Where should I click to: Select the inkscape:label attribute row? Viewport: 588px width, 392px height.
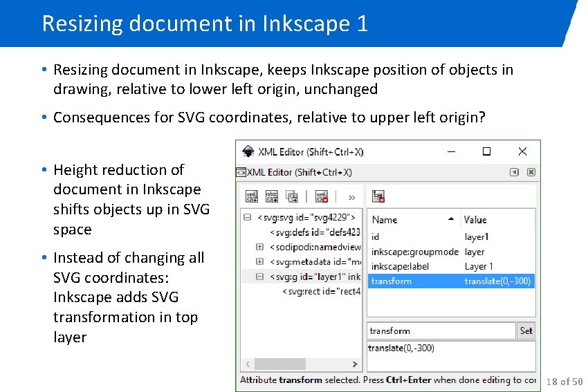[x=451, y=266]
